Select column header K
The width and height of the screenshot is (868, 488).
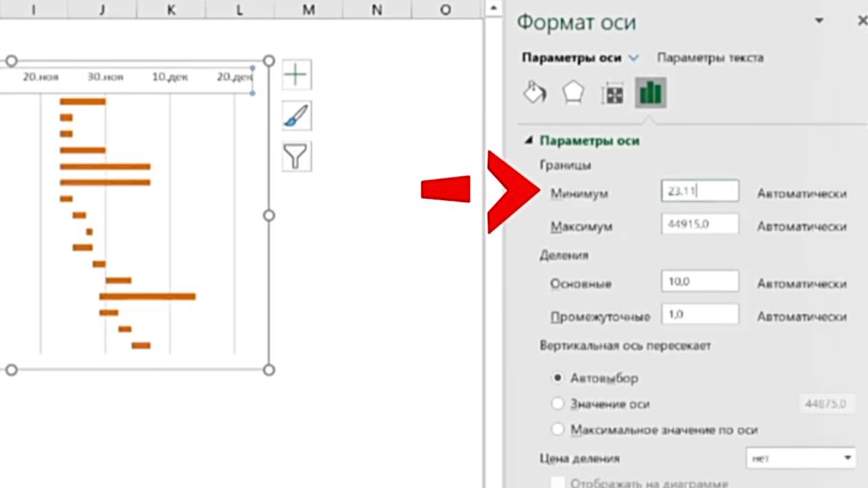(x=170, y=9)
